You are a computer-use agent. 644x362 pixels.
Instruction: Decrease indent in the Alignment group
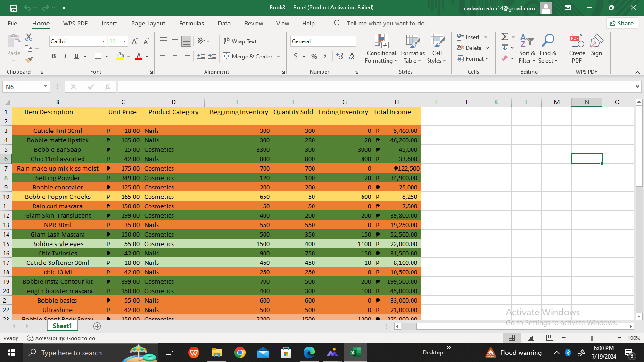(201, 56)
